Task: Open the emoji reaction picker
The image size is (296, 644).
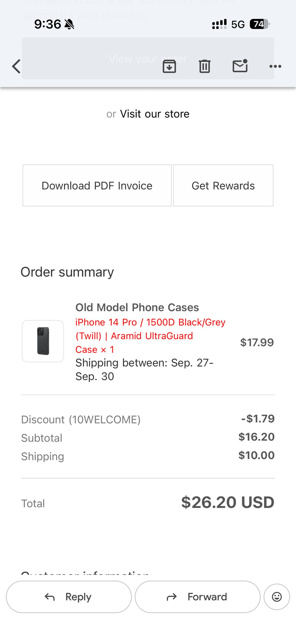Action: [277, 597]
